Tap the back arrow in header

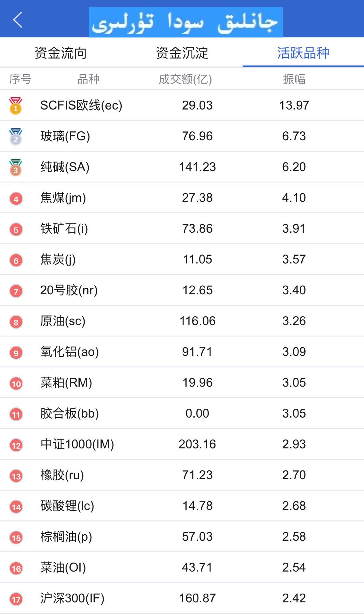18,20
